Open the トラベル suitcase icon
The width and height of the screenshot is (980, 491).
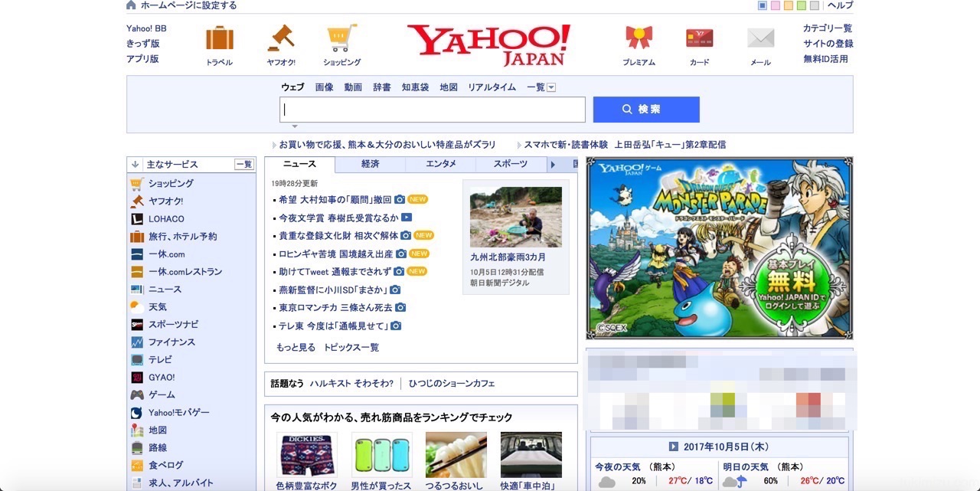pyautogui.click(x=220, y=38)
